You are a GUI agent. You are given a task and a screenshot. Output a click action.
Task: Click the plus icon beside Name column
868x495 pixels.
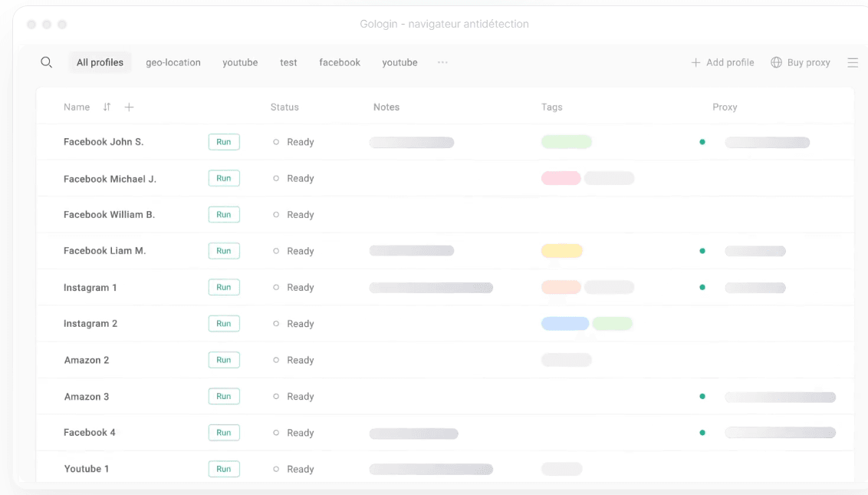(129, 107)
